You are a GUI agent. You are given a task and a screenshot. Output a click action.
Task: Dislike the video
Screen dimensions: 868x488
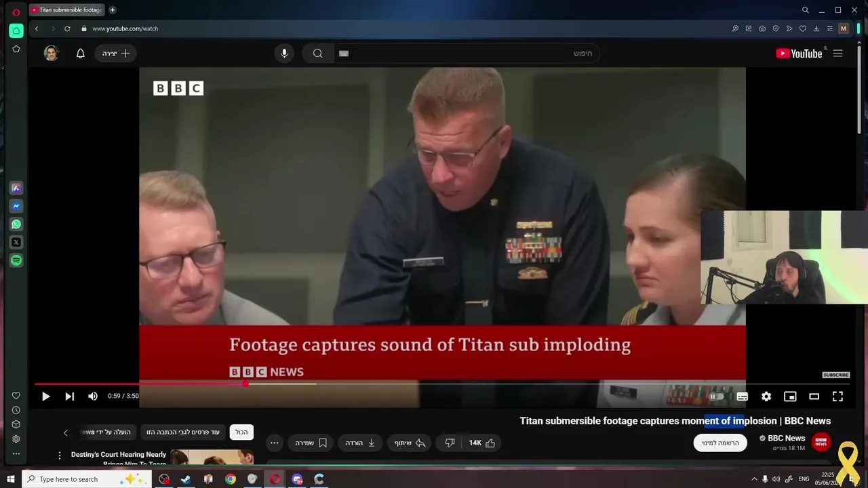pyautogui.click(x=450, y=443)
